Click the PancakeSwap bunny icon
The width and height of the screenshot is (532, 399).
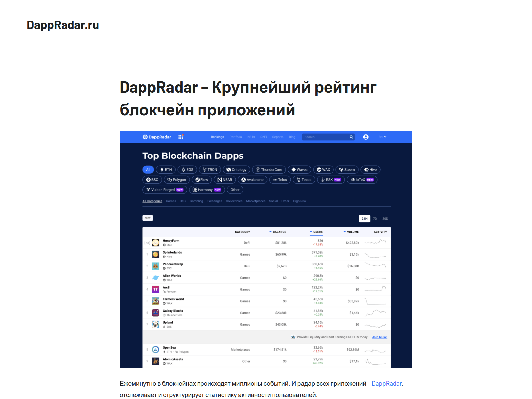[155, 266]
